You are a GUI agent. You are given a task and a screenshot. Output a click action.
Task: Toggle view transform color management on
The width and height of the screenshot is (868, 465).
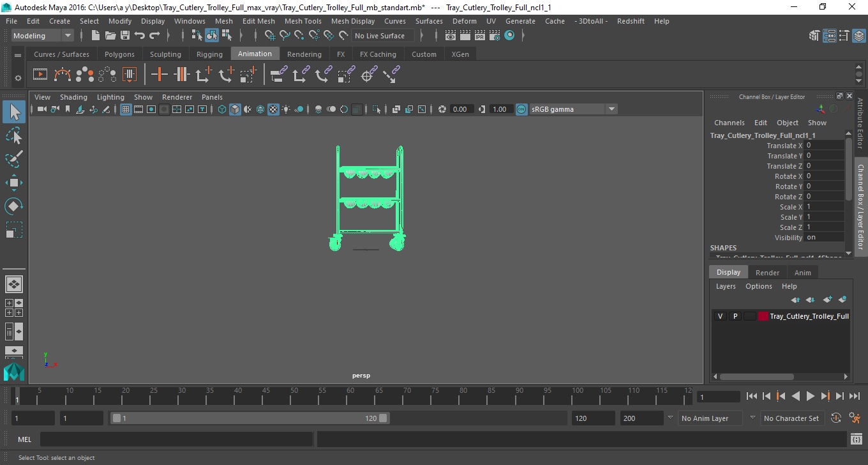[521, 109]
